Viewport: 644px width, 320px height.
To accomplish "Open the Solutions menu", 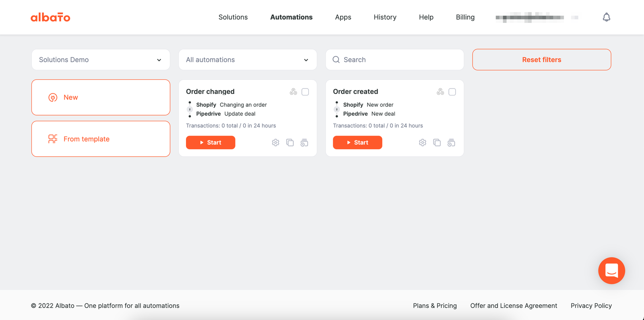I will coord(233,17).
